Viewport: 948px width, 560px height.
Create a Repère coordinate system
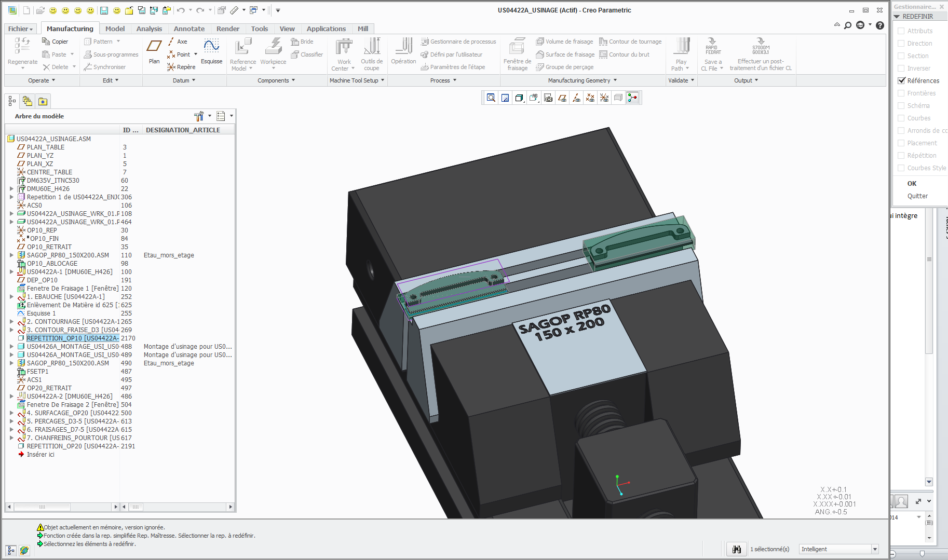point(181,67)
